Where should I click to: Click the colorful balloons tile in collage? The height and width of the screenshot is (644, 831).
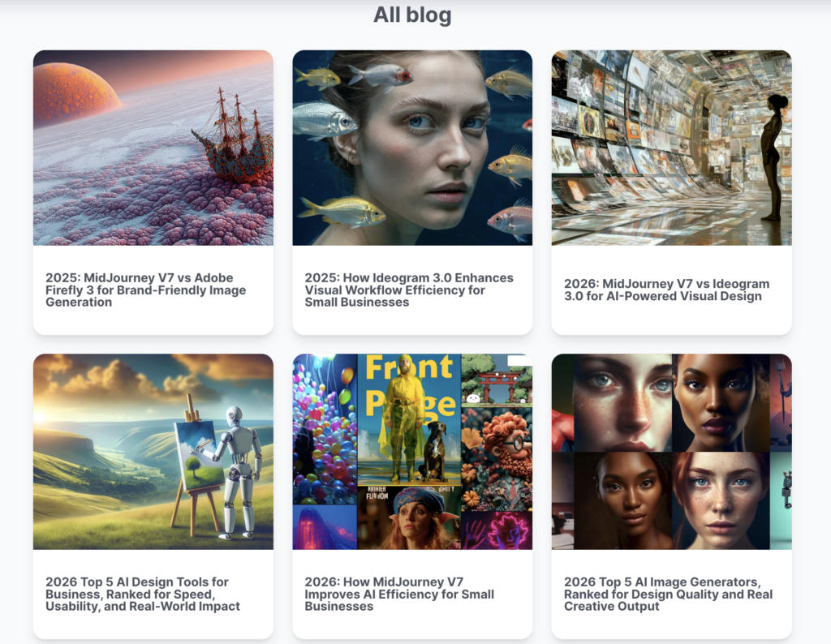[x=325, y=429]
